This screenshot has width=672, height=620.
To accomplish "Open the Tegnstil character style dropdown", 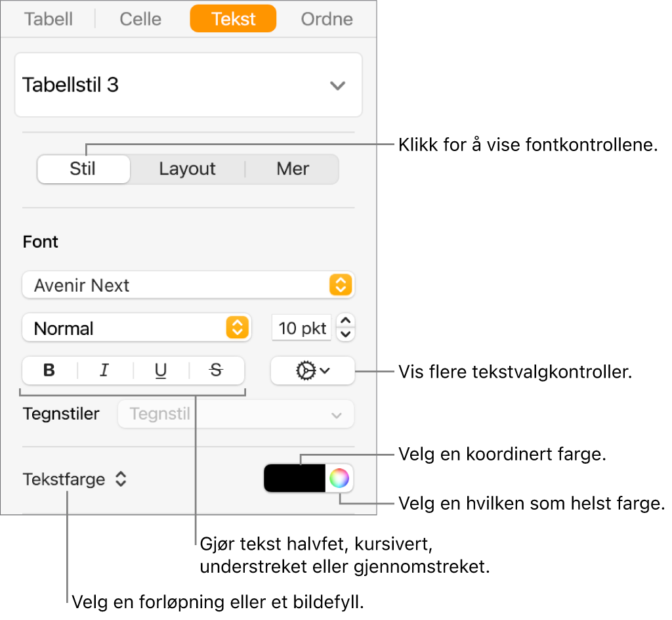I will (236, 414).
